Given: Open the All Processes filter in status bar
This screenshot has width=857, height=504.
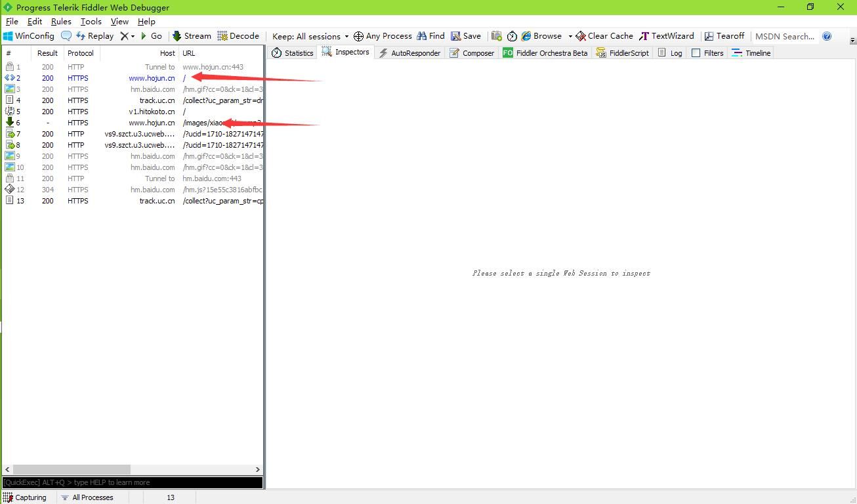Looking at the screenshot, I should coord(87,497).
